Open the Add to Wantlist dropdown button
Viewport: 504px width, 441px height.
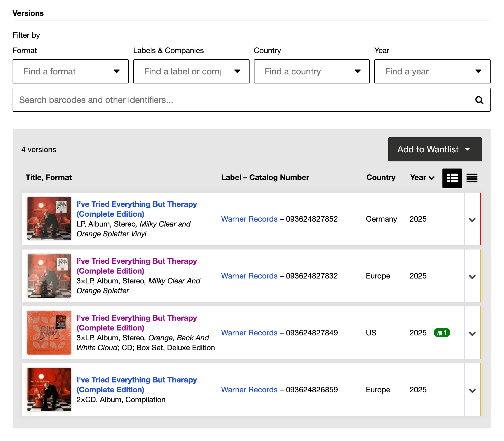coord(435,149)
